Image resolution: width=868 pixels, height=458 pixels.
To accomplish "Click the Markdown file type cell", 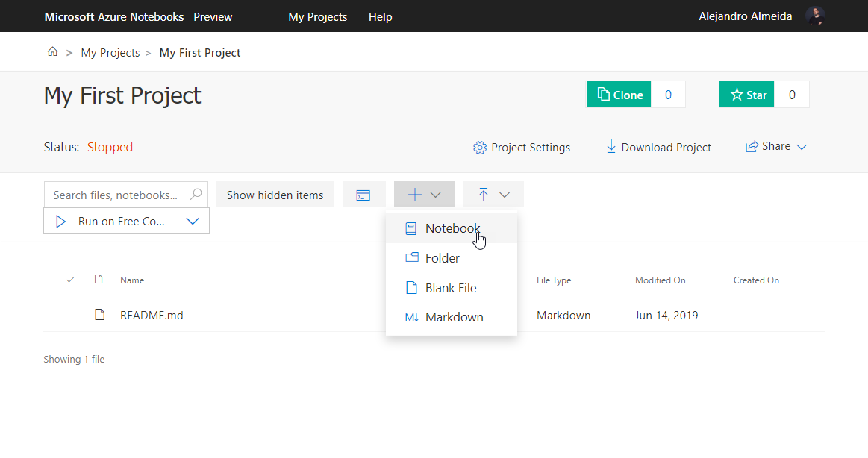I will 563,316.
